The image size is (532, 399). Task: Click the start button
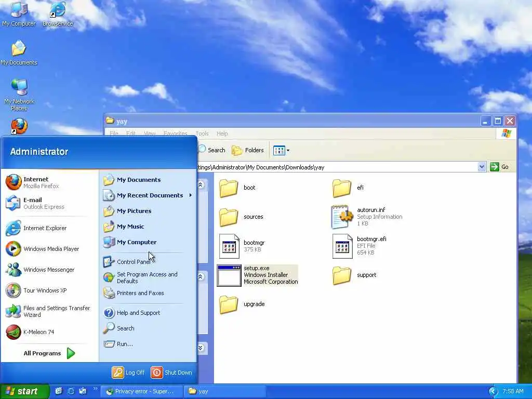click(24, 391)
